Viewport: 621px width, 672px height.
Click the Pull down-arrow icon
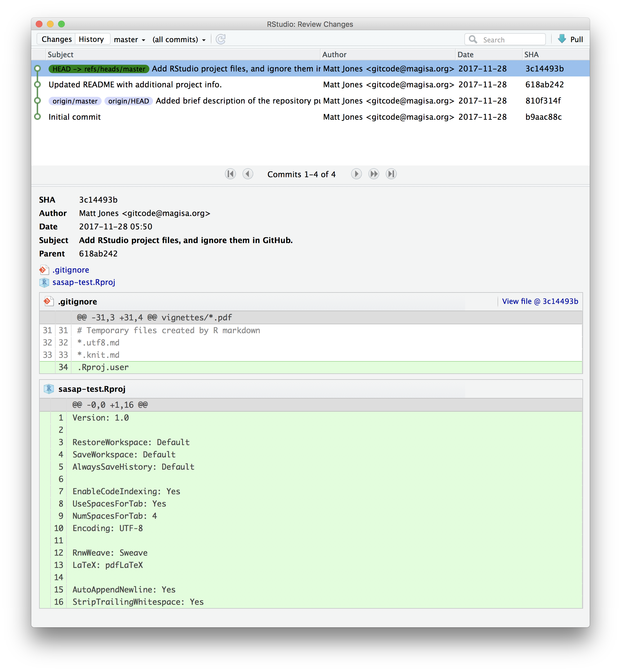click(x=562, y=39)
